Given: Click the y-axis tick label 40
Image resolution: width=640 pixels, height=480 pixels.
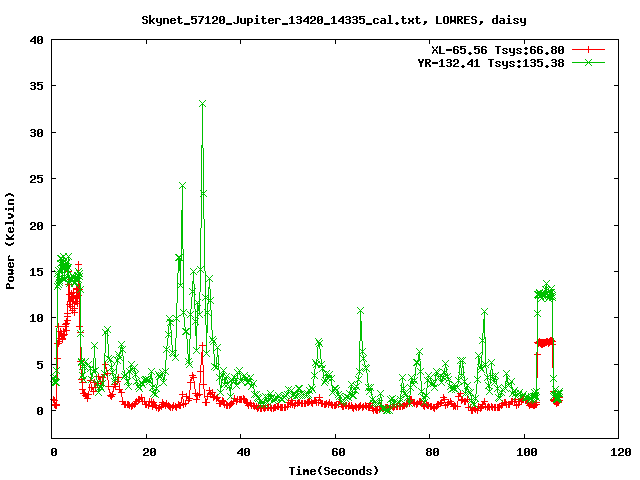Looking at the screenshot, I should (36, 40).
